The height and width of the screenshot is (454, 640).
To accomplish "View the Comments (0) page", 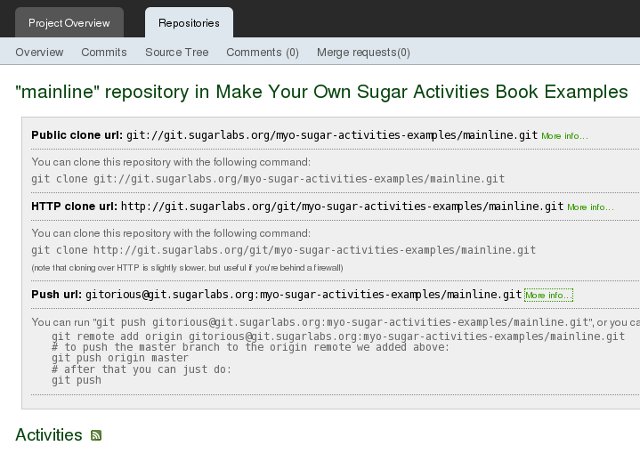I will [x=262, y=52].
